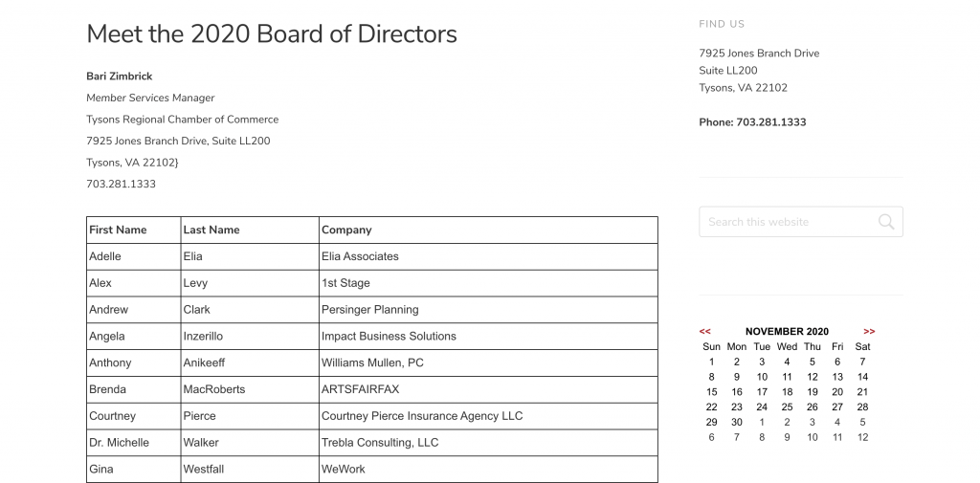
Task: Select the 'Elia Associates' company cell
Action: (488, 257)
